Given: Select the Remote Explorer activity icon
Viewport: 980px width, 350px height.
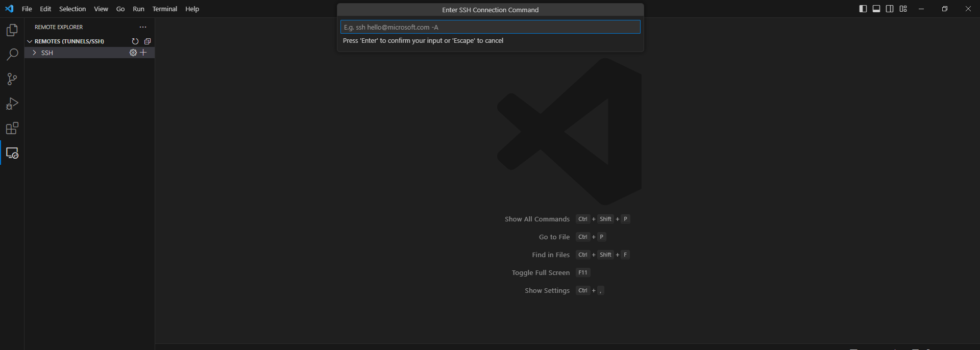Looking at the screenshot, I should 12,153.
